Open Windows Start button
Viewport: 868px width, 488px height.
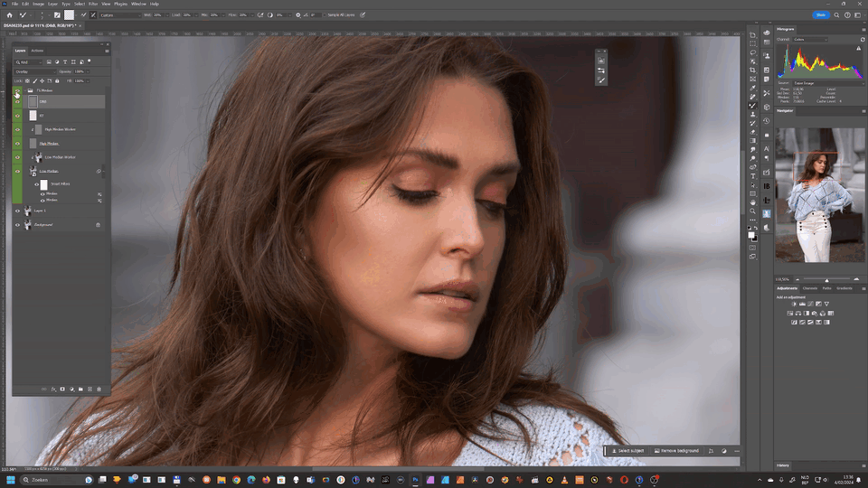click(10, 480)
